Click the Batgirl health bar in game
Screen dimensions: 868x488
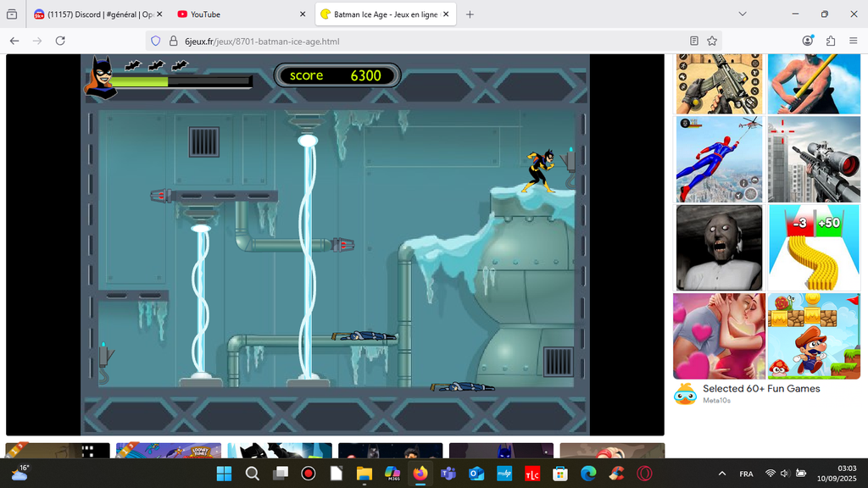pyautogui.click(x=181, y=82)
